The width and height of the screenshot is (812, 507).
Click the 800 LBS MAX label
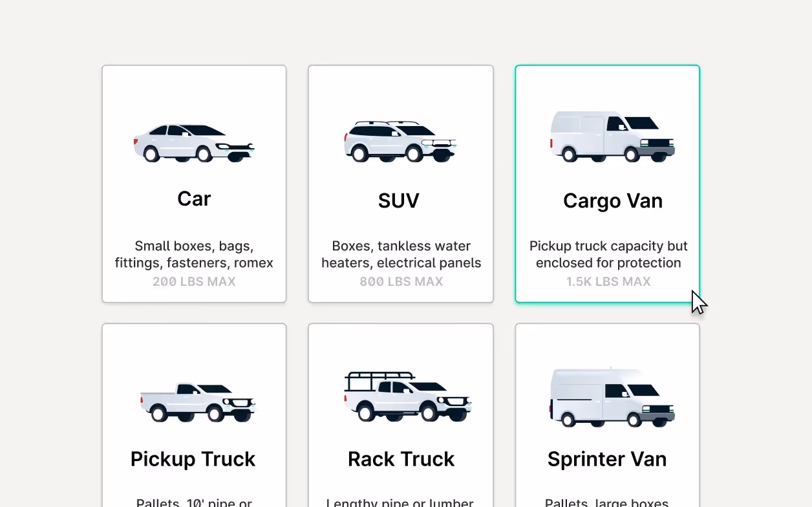pyautogui.click(x=401, y=281)
